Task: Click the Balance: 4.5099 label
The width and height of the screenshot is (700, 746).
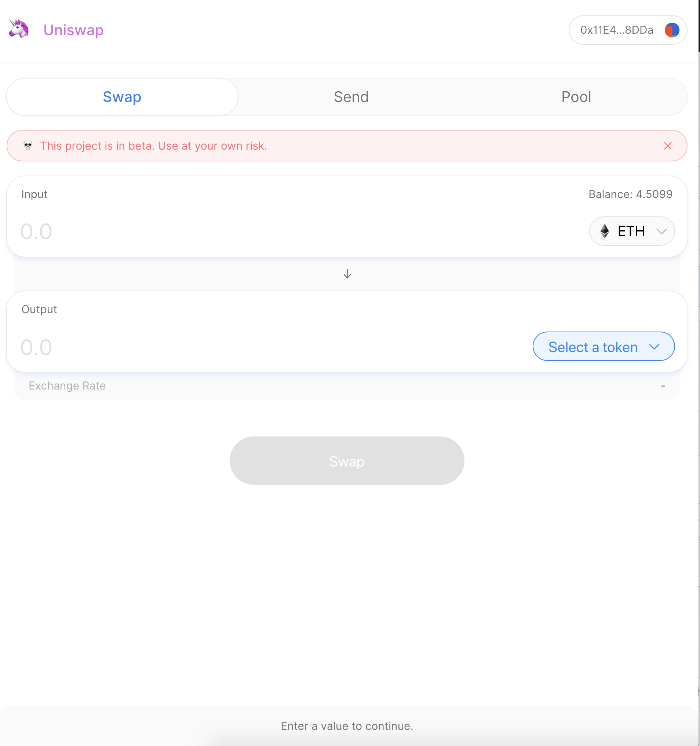Action: point(630,194)
